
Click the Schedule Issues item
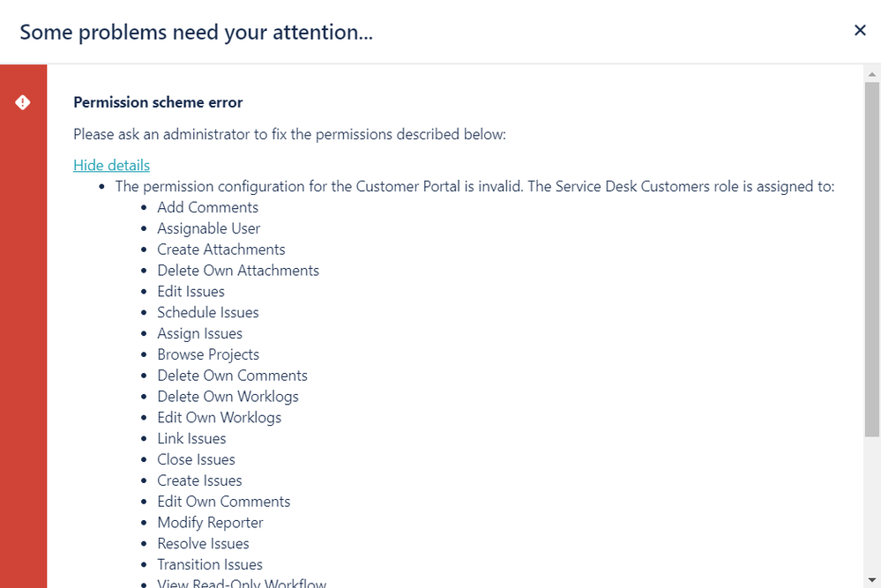pyautogui.click(x=208, y=312)
